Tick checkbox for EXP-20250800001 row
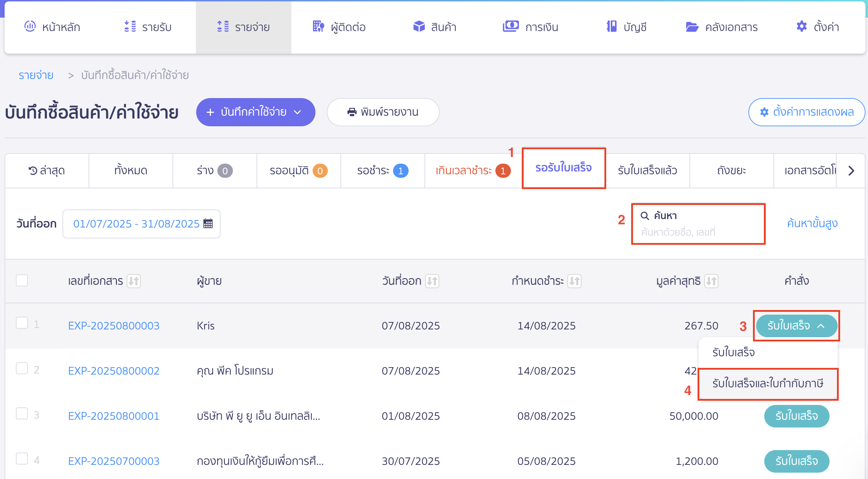The image size is (868, 479). coord(22,413)
